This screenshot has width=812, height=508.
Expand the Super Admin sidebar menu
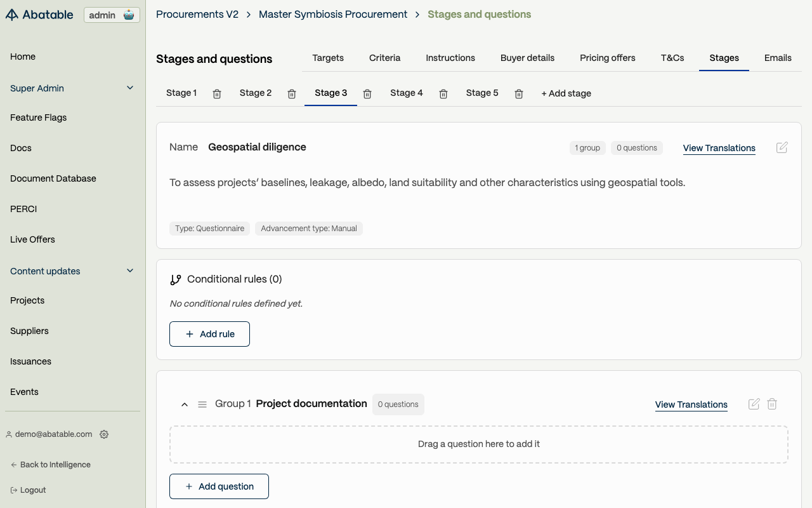tap(130, 88)
